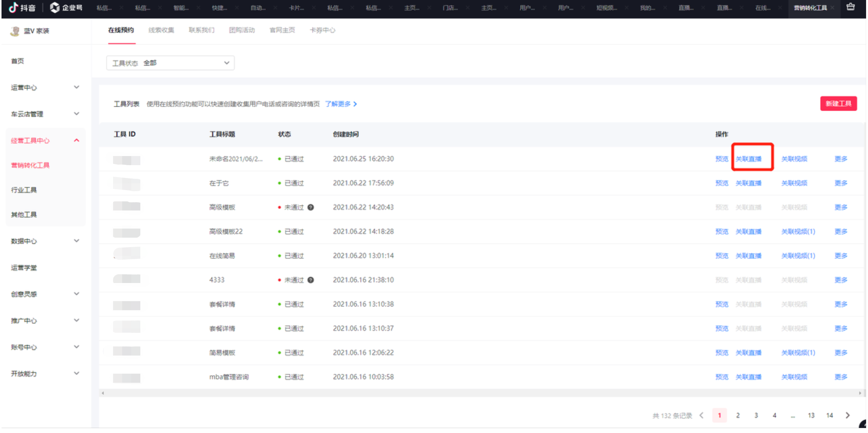Click 已通过 status of 在于它 row

[x=294, y=183]
